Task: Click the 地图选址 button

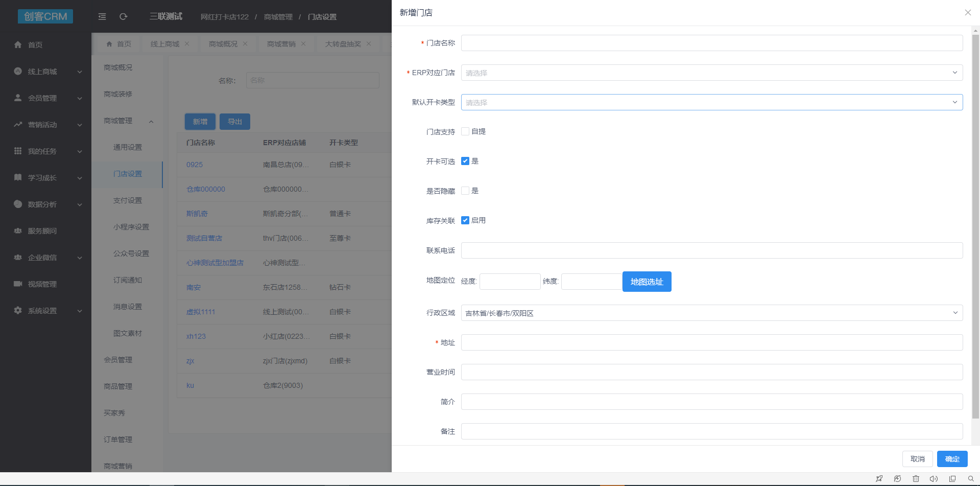Action: 647,282
